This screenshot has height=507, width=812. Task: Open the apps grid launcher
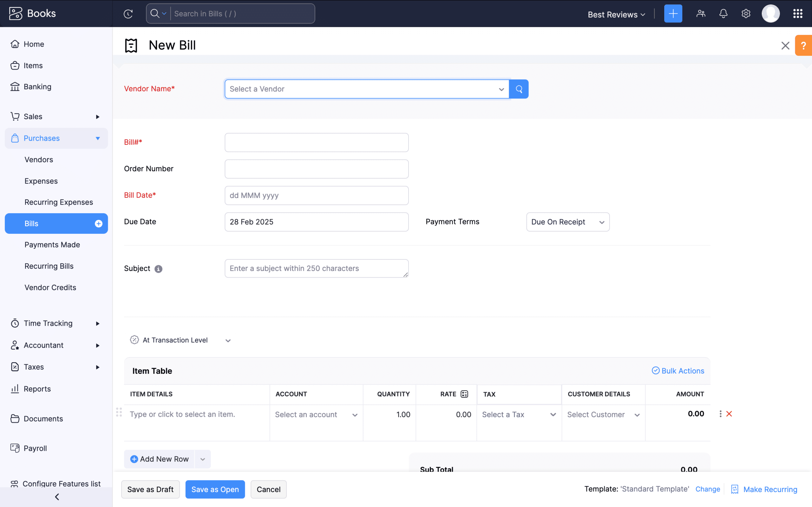click(798, 14)
